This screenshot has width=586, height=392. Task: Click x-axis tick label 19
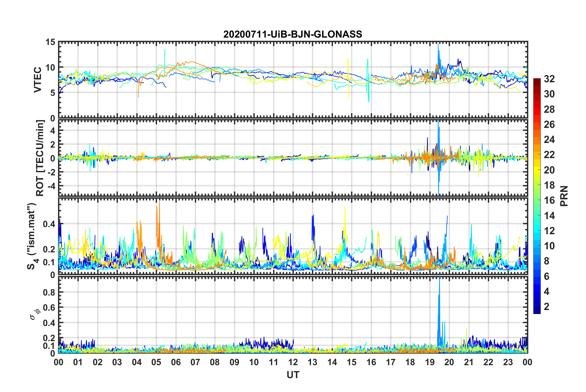point(429,362)
